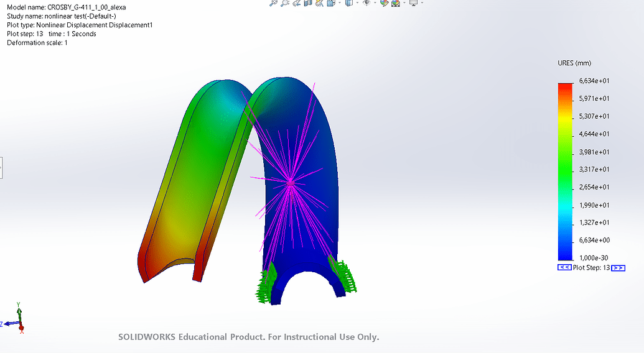Click the 'Plot step: 13 time : 1 Seconds' line
Image resolution: width=644 pixels, height=353 pixels.
click(52, 34)
